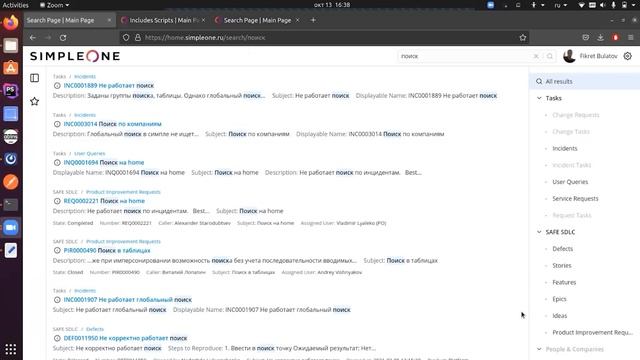Filter results by Epics
640x360 pixels.
(x=559, y=299)
